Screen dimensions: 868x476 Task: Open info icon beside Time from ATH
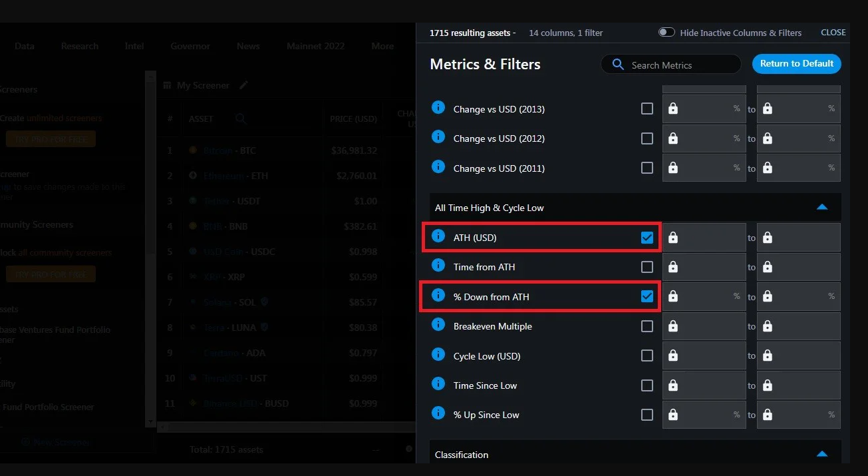point(438,266)
